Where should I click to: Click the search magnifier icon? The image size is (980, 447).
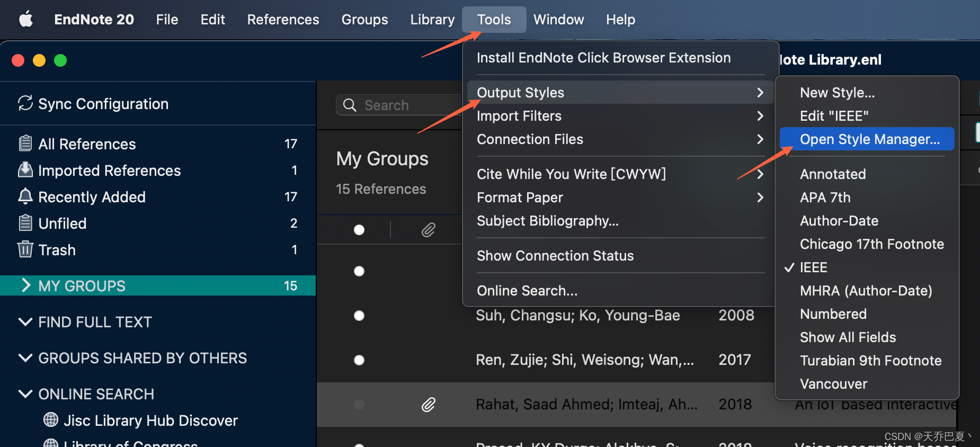tap(350, 105)
